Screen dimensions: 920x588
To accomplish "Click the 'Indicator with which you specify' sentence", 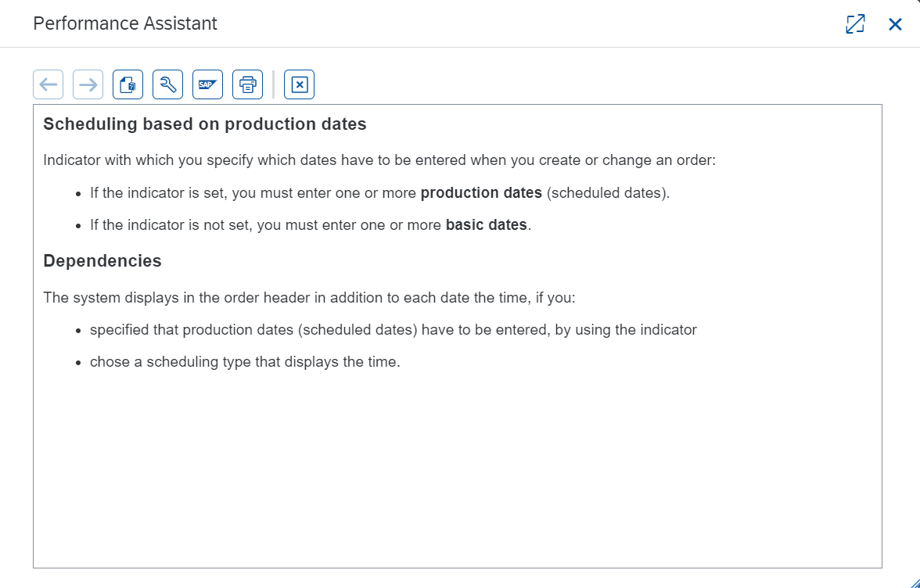I will pos(379,160).
